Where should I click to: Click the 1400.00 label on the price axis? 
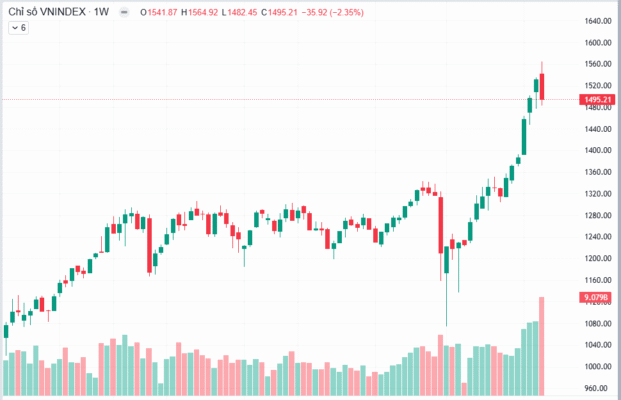(x=597, y=150)
